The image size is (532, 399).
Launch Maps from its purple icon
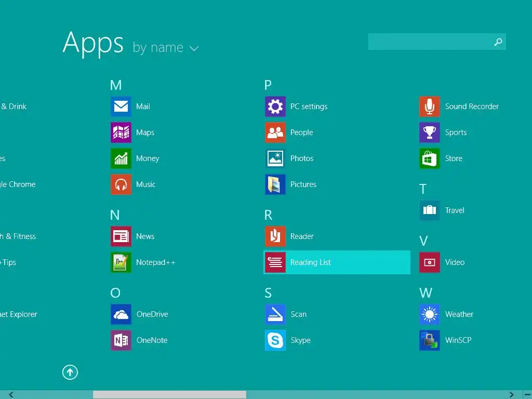click(x=121, y=132)
